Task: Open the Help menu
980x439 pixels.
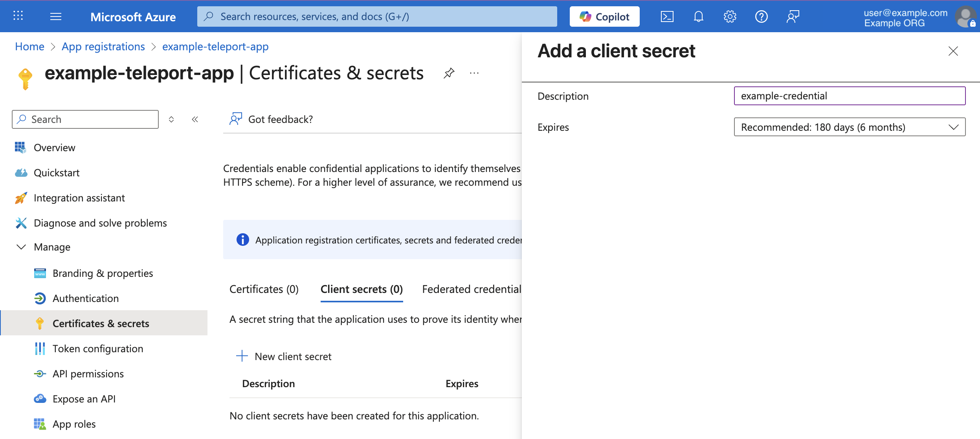Action: (762, 16)
